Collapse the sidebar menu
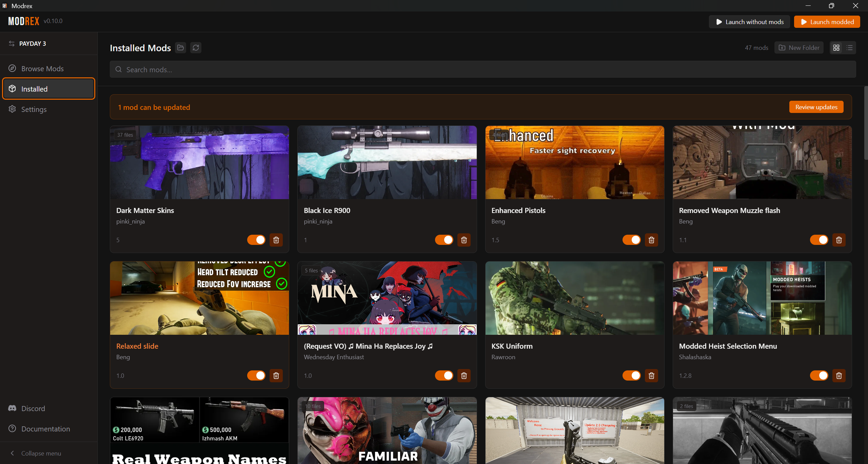The image size is (868, 464). click(48, 453)
